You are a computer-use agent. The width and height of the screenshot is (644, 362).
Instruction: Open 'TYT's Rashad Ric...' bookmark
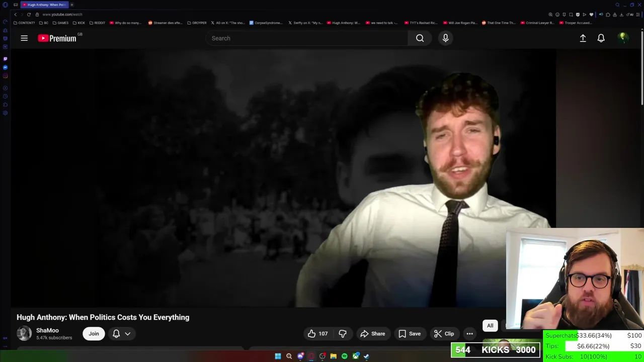point(421,23)
